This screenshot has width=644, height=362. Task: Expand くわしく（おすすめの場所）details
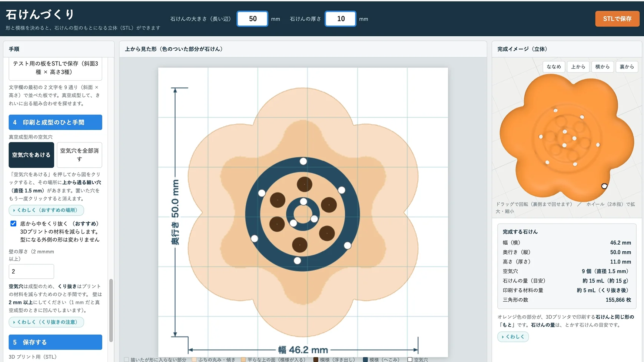point(46,210)
